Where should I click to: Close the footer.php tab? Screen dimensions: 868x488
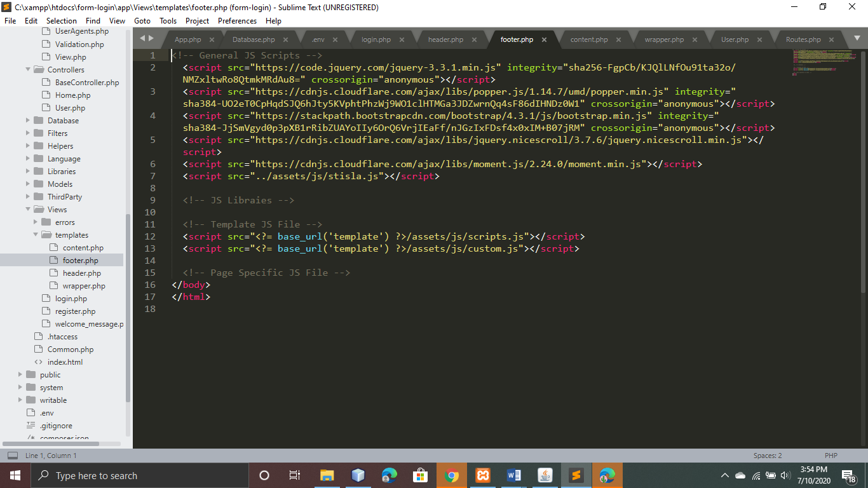tap(544, 39)
